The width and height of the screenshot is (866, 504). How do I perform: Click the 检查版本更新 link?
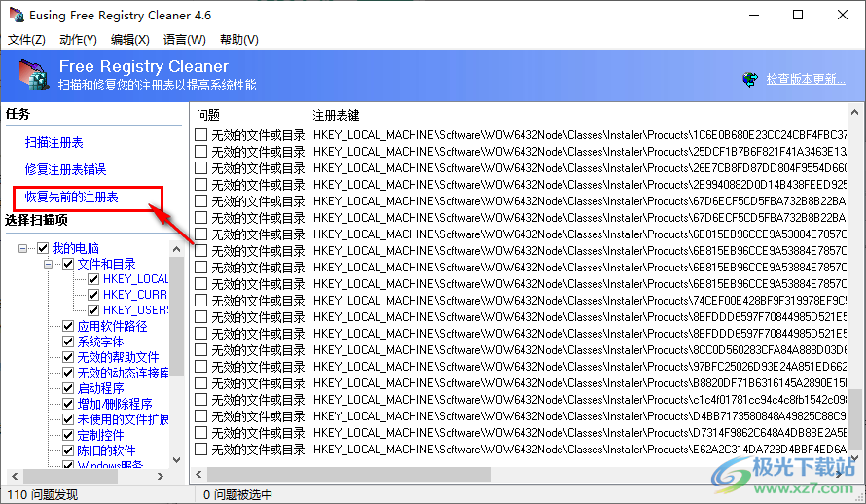click(806, 79)
